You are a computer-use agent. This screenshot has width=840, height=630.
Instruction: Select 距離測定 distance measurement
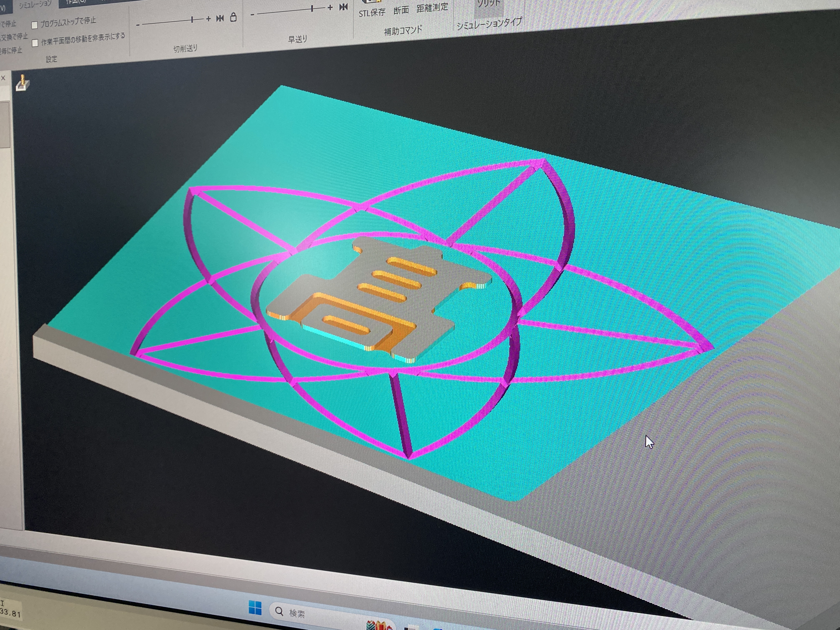click(432, 7)
